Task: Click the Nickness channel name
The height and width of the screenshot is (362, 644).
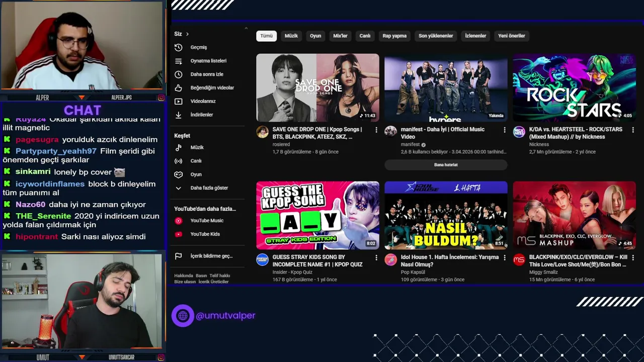Action: 539,144
